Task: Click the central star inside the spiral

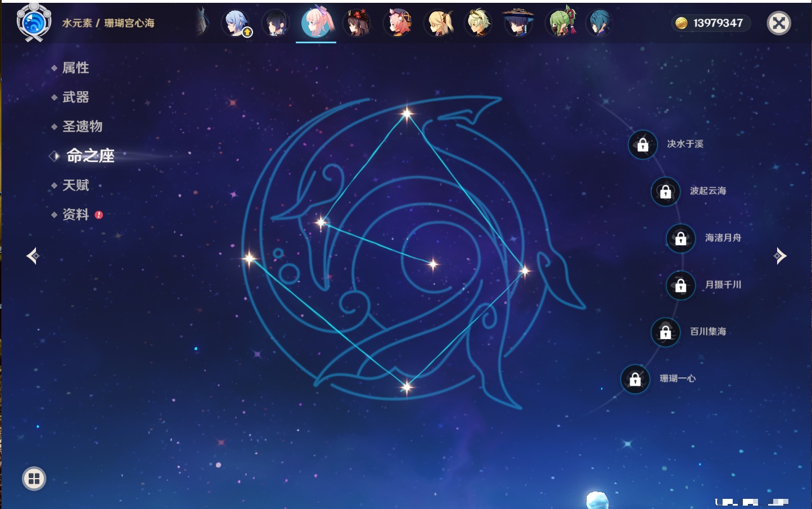Action: pos(433,264)
